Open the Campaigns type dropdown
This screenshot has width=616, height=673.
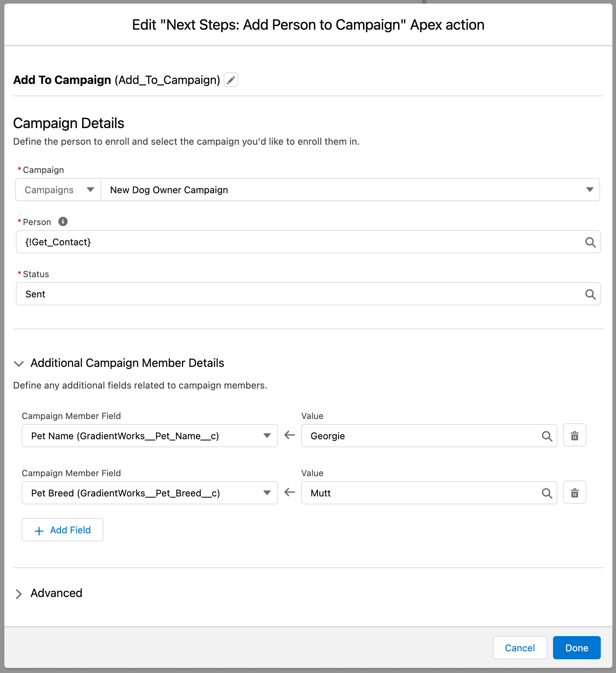click(x=59, y=190)
